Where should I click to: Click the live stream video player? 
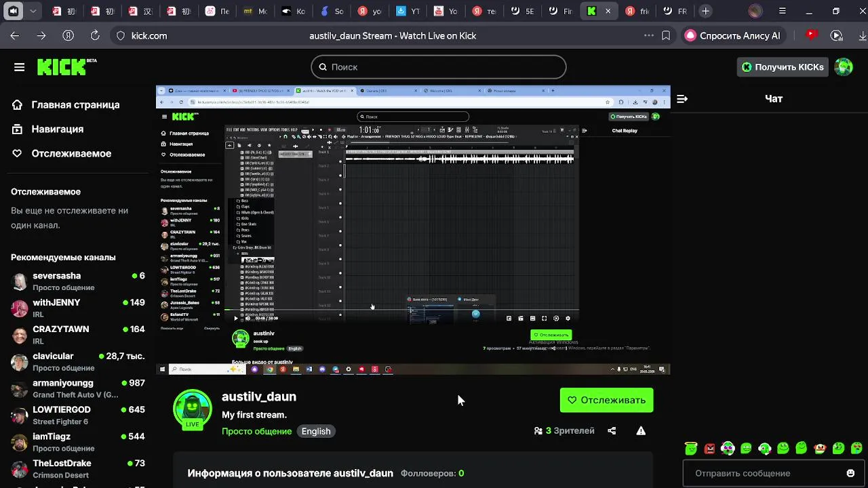coord(413,230)
